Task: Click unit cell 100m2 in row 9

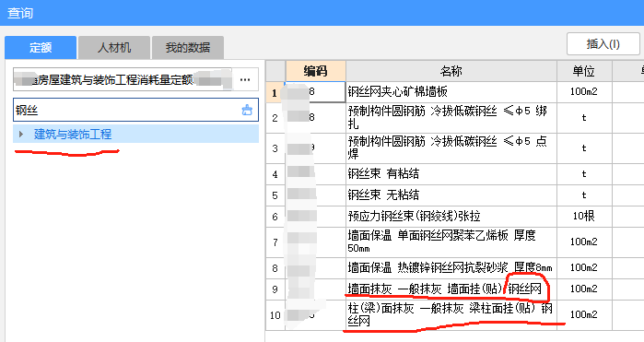Action: point(584,289)
